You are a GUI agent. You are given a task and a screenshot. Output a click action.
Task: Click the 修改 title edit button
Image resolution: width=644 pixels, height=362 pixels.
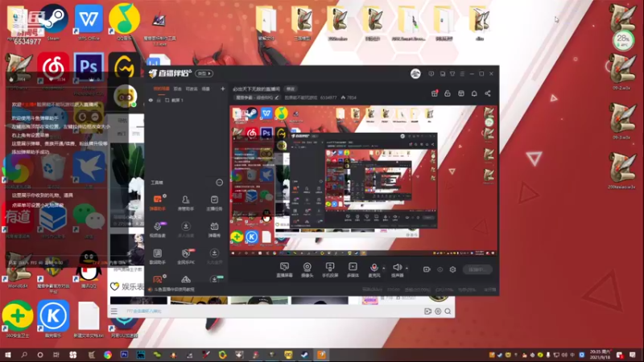[291, 88]
